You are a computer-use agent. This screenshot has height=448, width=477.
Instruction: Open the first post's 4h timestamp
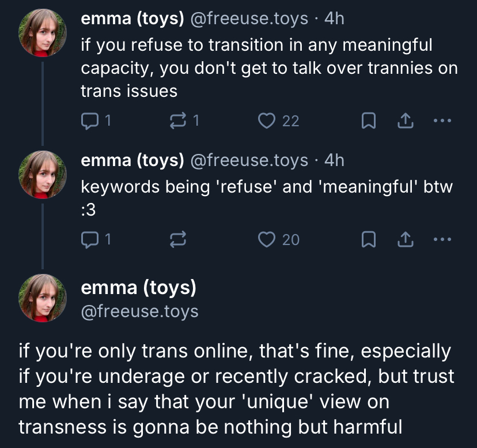(334, 18)
